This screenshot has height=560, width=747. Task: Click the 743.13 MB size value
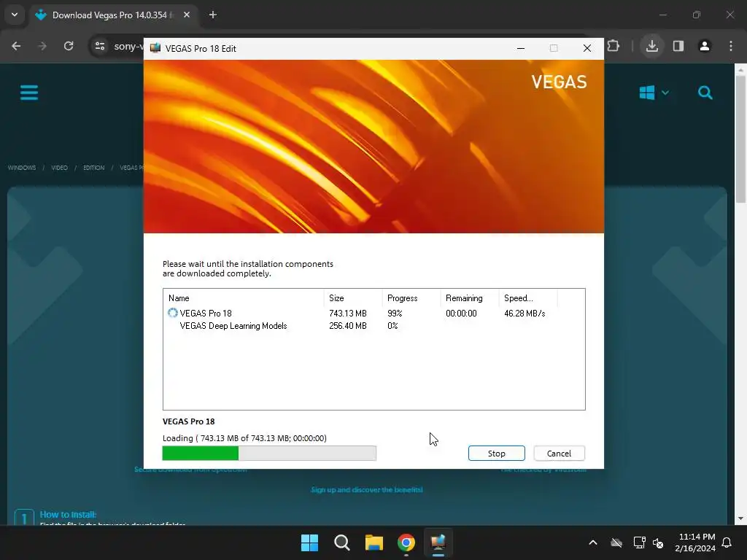tap(348, 314)
